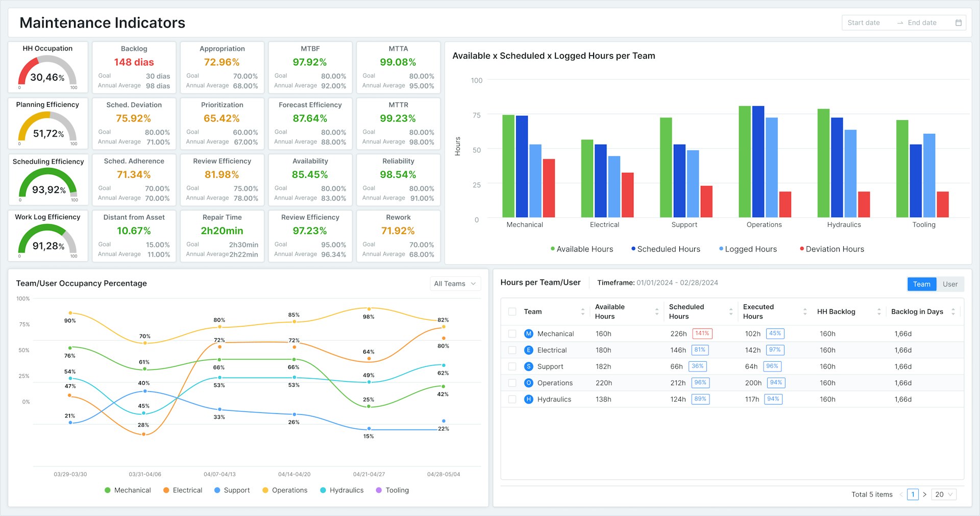The image size is (980, 516).
Task: Go to next page in table pagination
Action: (x=924, y=495)
